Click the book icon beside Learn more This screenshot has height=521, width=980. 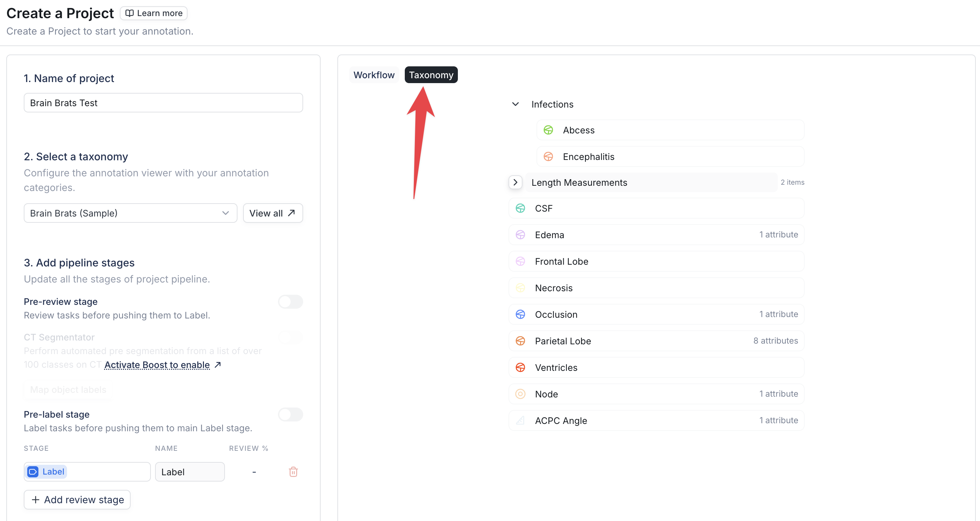[129, 13]
